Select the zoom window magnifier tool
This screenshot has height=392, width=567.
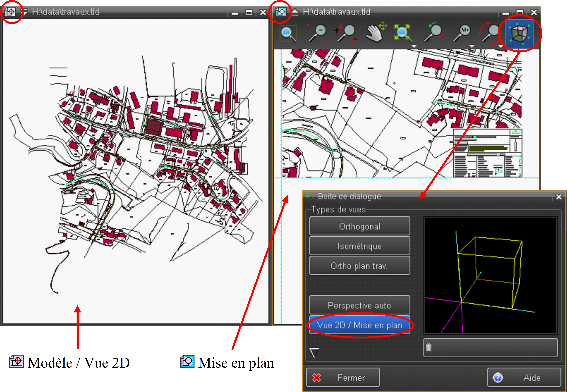[x=288, y=34]
